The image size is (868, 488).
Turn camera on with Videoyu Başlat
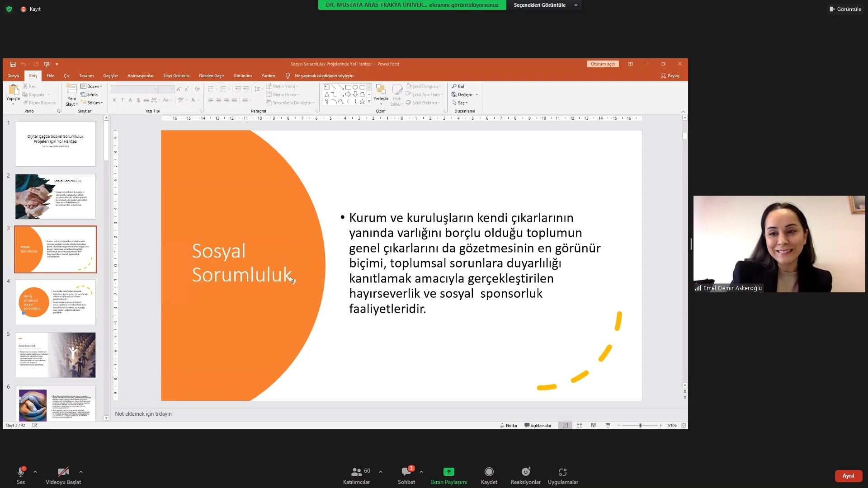click(63, 476)
